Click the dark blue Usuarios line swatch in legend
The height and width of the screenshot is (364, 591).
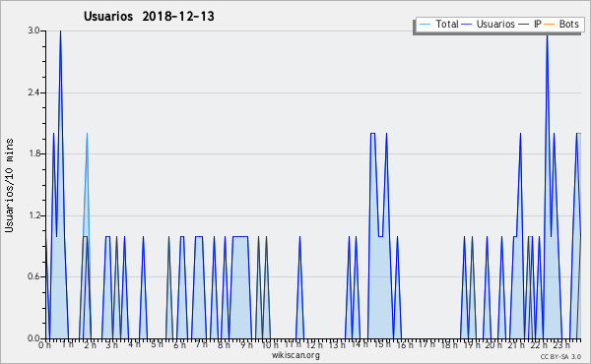pyautogui.click(x=467, y=25)
